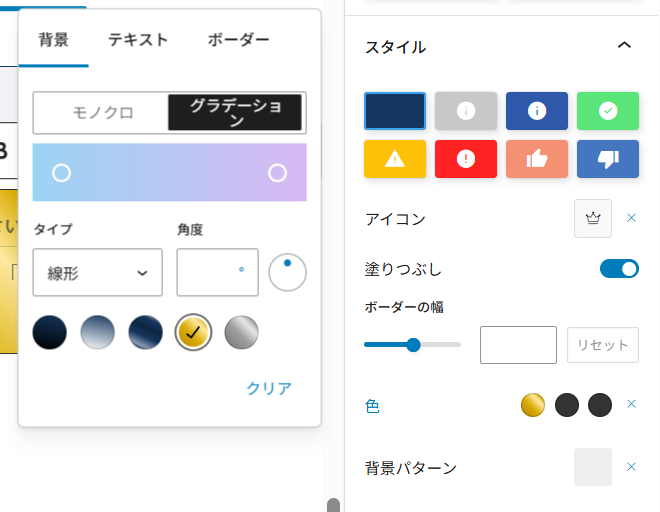Choose the orange thumbs-up style
This screenshot has width=660, height=512.
pyautogui.click(x=537, y=159)
